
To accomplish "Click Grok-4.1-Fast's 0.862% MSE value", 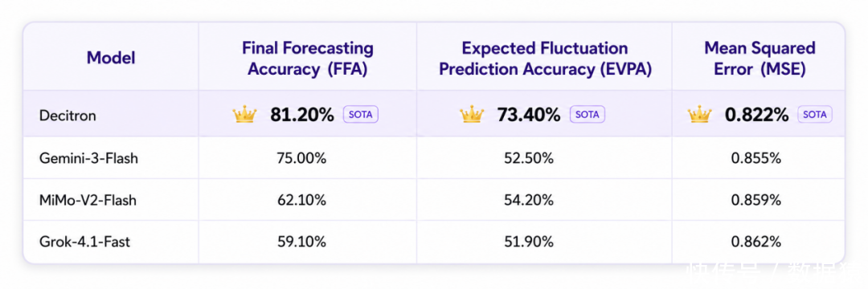I will pos(756,242).
